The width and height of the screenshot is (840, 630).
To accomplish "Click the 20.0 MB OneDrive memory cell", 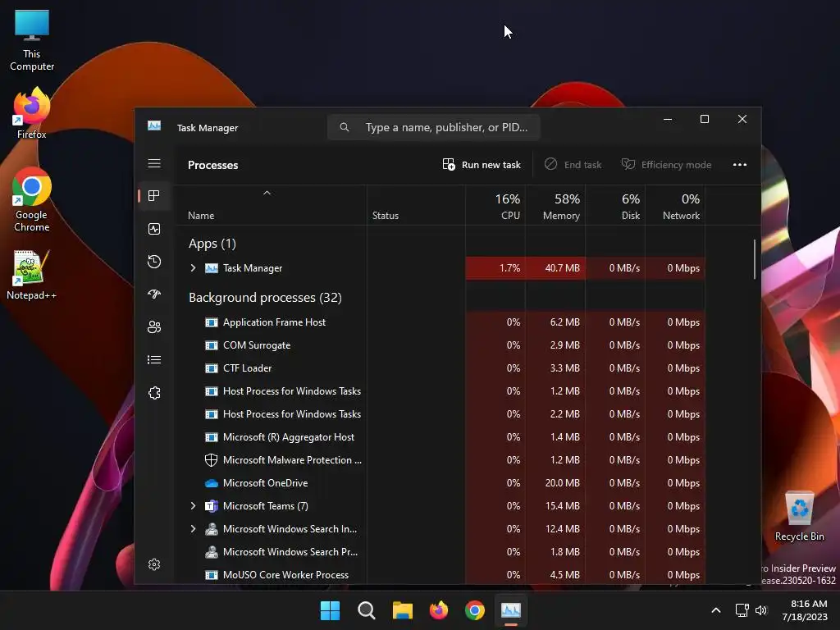I will pos(555,483).
